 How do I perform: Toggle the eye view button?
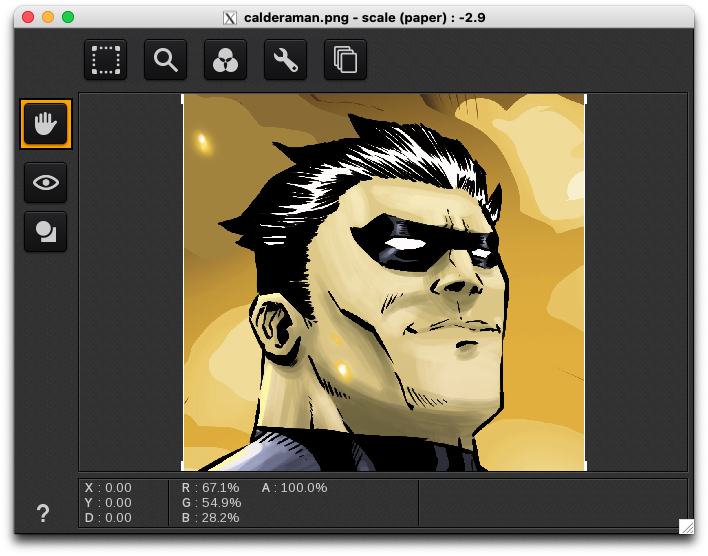pyautogui.click(x=45, y=183)
